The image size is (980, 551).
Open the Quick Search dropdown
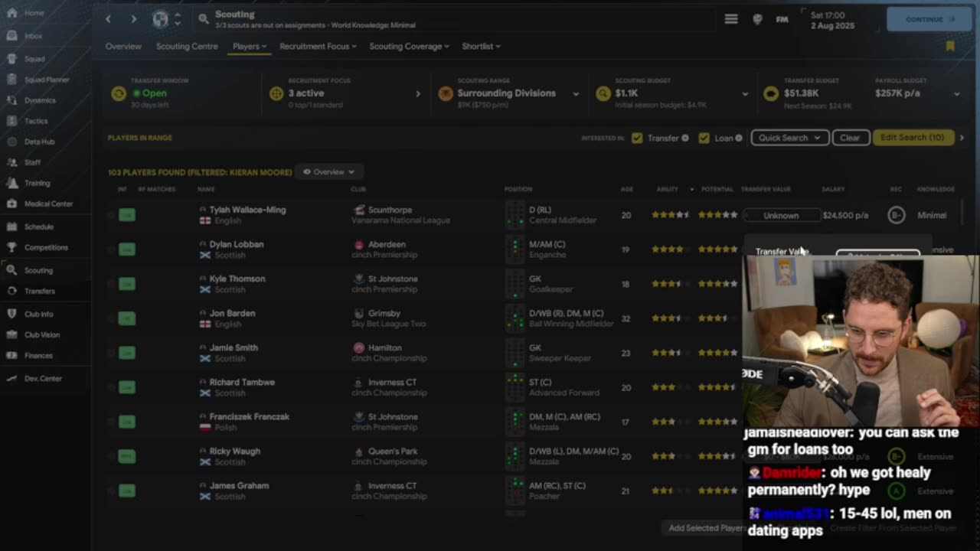(x=789, y=138)
